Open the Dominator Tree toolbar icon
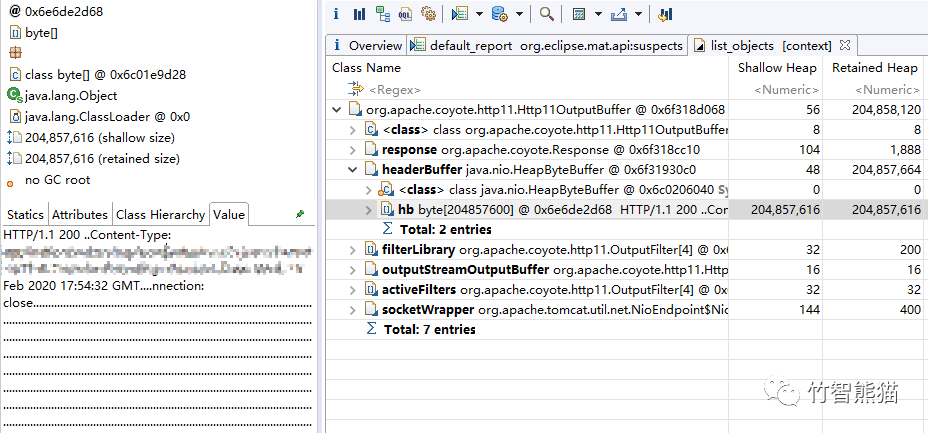928x433 pixels. point(383,14)
